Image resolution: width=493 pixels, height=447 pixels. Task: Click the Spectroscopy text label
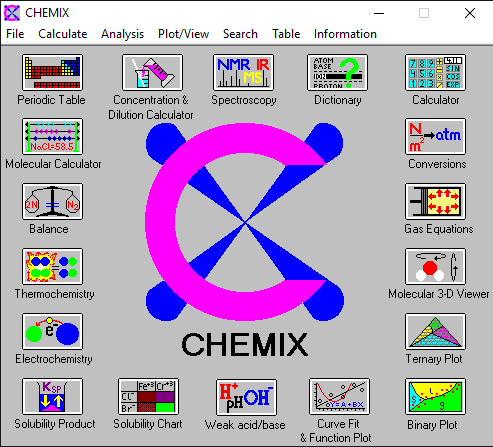pyautogui.click(x=244, y=100)
